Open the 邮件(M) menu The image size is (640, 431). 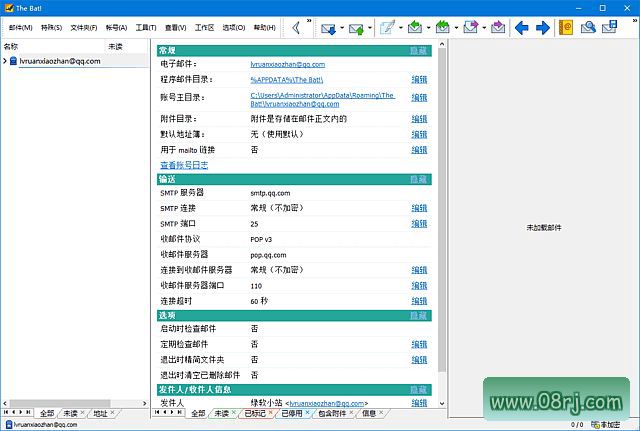point(20,28)
